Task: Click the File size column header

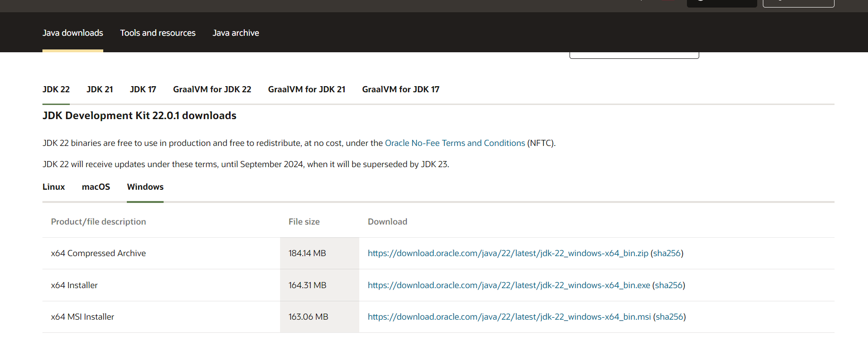Action: pyautogui.click(x=304, y=222)
